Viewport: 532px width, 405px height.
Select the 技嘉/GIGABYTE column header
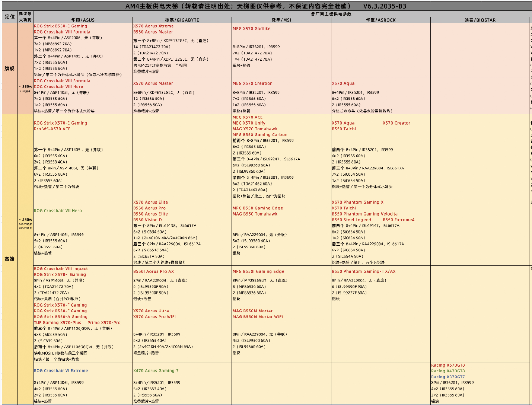[182, 20]
